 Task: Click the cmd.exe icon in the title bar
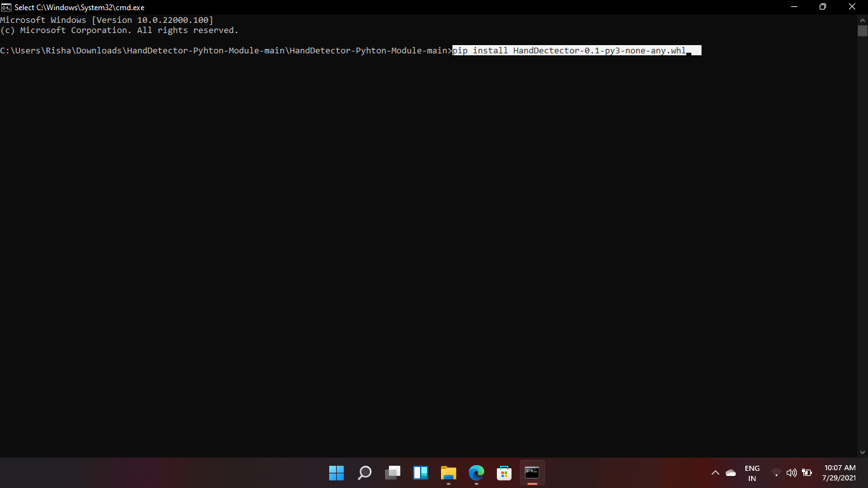point(6,7)
